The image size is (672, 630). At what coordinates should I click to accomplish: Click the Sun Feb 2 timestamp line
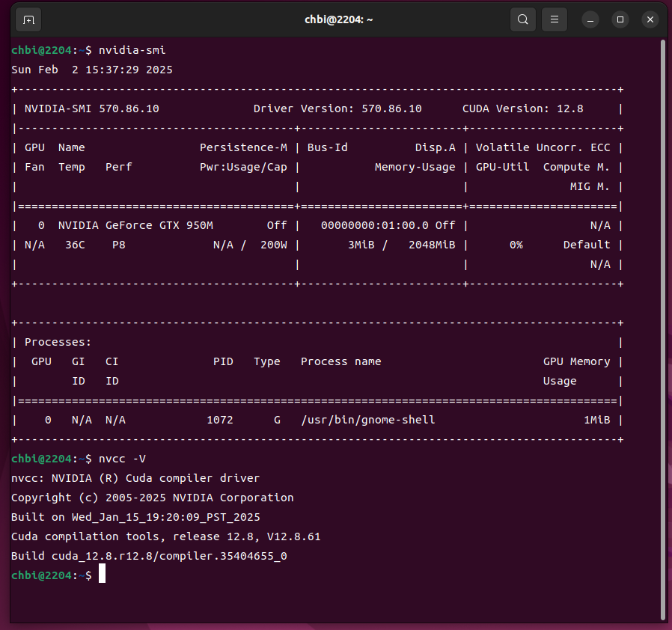[92, 70]
